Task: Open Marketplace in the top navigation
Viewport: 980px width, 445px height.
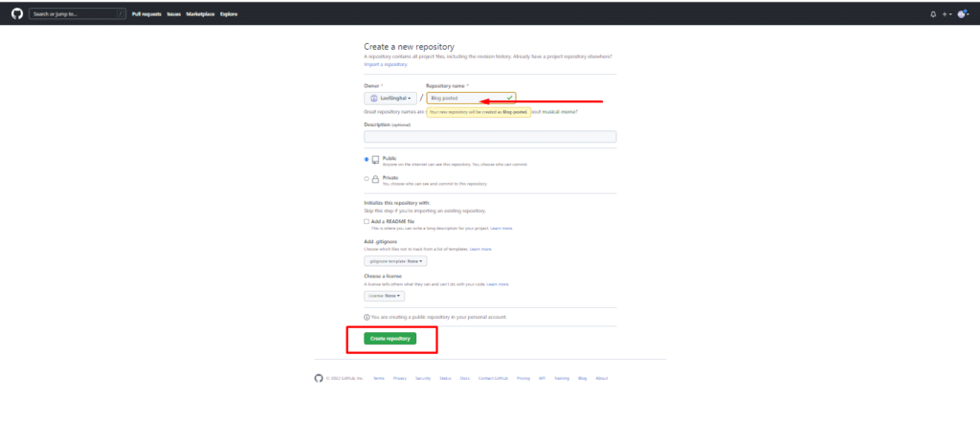Action: (x=201, y=13)
